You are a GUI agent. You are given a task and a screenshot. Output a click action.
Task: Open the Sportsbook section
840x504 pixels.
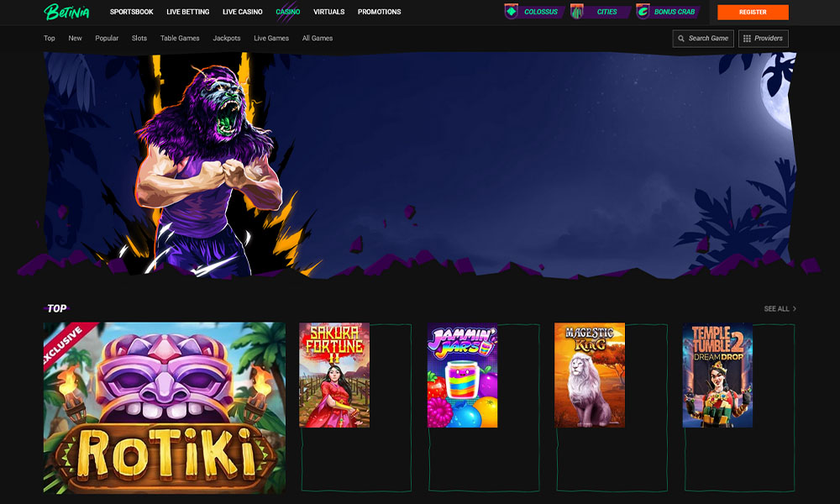click(131, 12)
